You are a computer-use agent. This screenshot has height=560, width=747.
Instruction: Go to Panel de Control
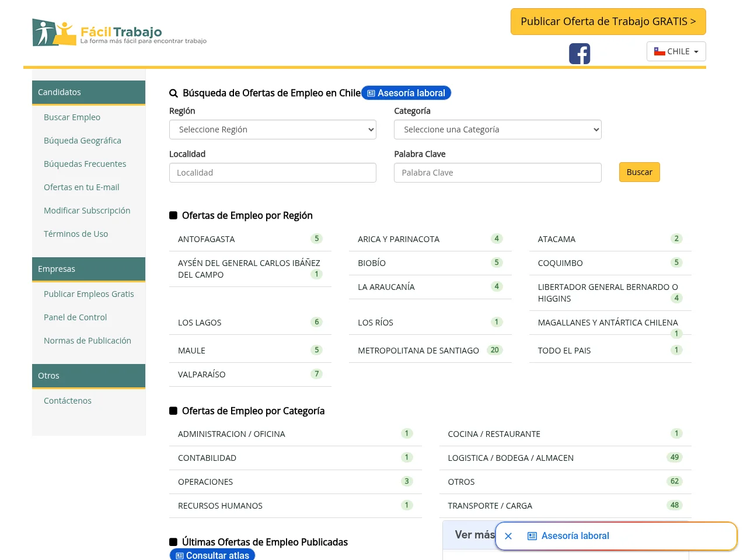point(75,317)
